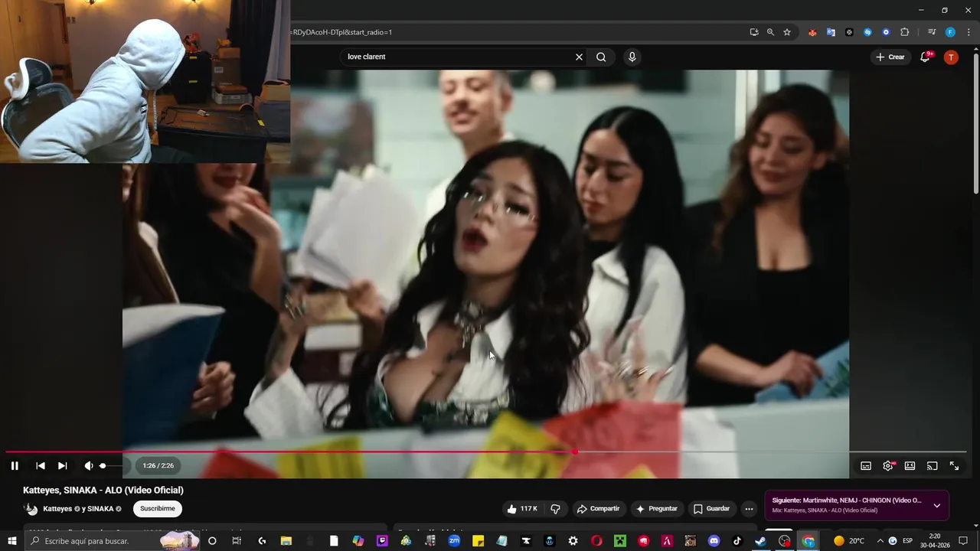980x551 pixels.
Task: Open Discord from the taskbar
Action: (x=714, y=541)
